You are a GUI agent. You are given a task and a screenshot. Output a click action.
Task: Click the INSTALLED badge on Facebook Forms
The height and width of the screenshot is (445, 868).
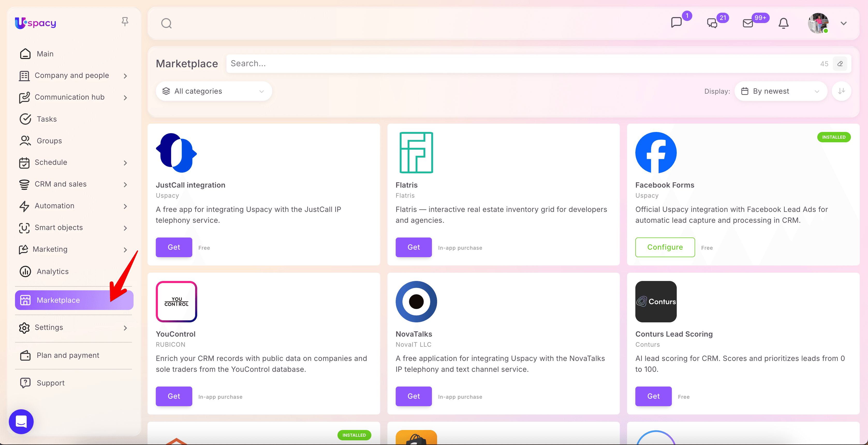point(834,137)
